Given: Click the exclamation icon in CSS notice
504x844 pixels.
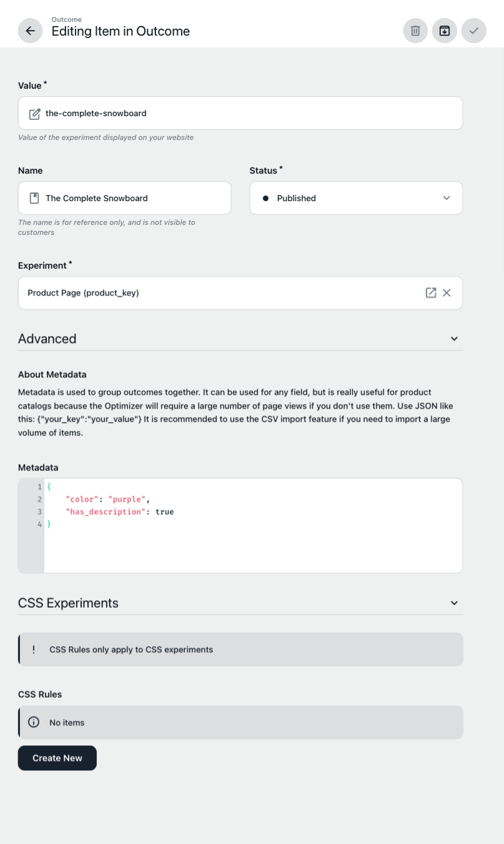Looking at the screenshot, I should coord(34,649).
